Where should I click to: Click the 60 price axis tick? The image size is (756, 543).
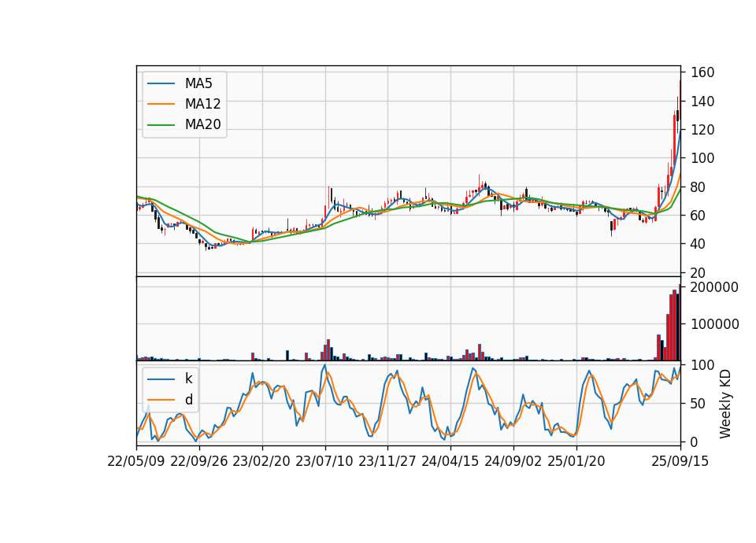click(x=699, y=216)
